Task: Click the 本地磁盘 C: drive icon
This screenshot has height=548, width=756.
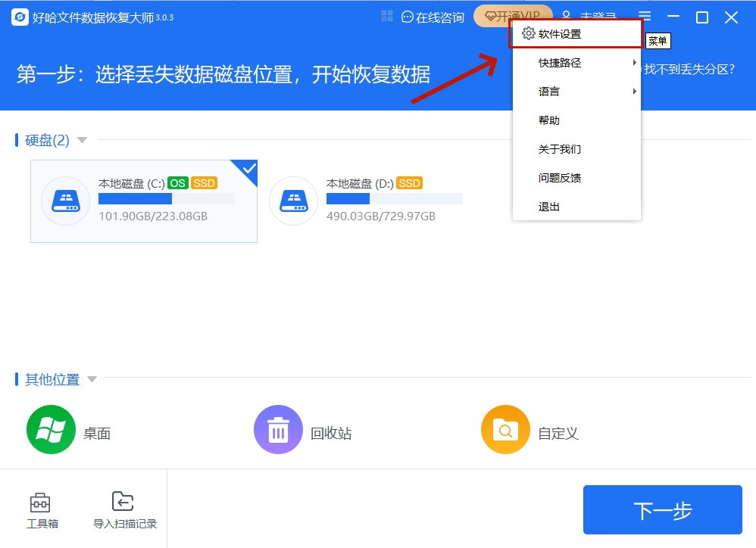Action: [x=65, y=201]
